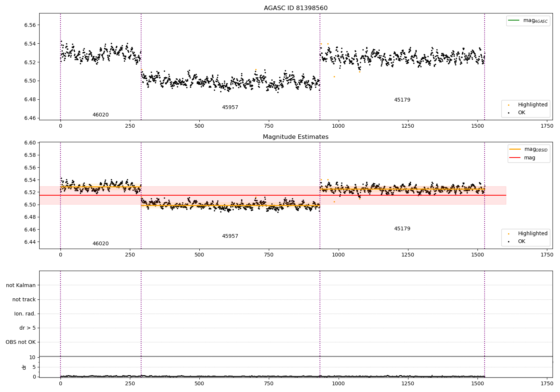Click obsid label 45179 in the top plot
This screenshot has height=392, width=560.
[x=402, y=100]
